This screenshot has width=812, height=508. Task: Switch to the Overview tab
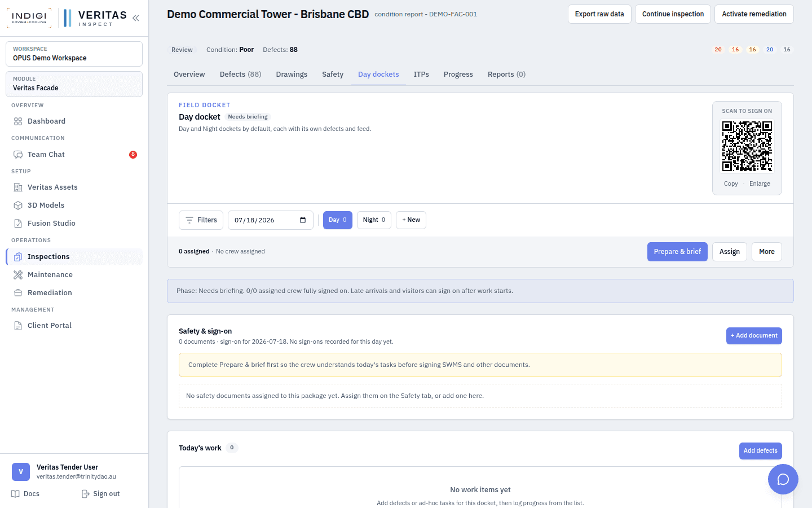[x=189, y=75]
